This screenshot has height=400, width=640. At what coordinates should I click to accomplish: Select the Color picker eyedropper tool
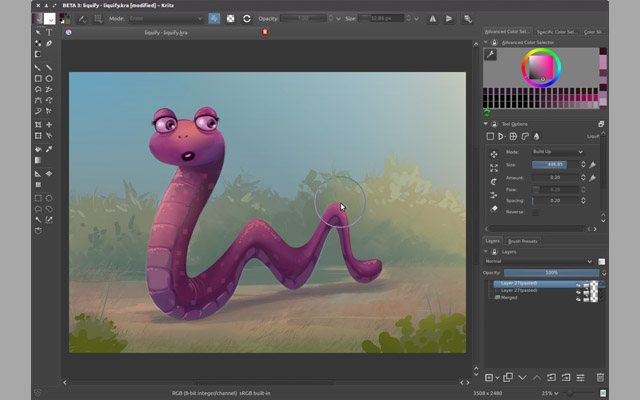point(49,149)
